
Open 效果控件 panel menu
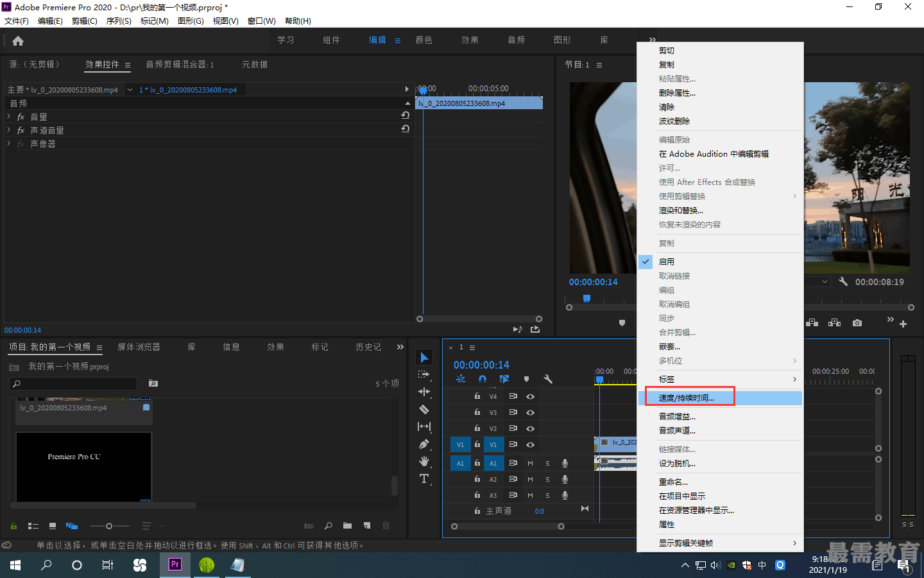point(128,65)
